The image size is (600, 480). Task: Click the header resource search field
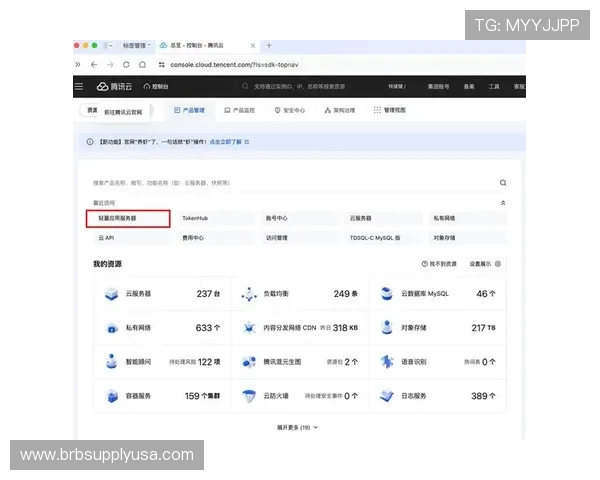293,87
